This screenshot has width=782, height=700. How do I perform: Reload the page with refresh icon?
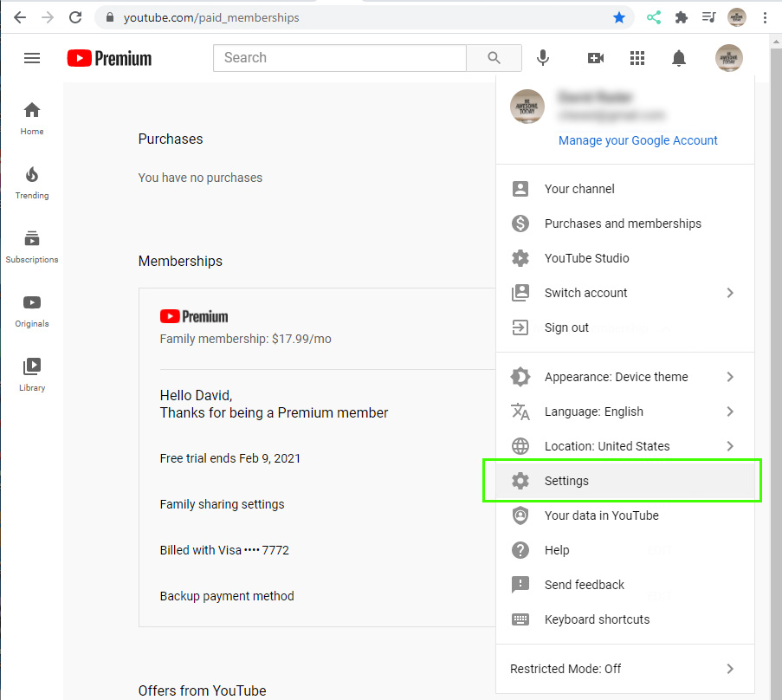tap(75, 18)
